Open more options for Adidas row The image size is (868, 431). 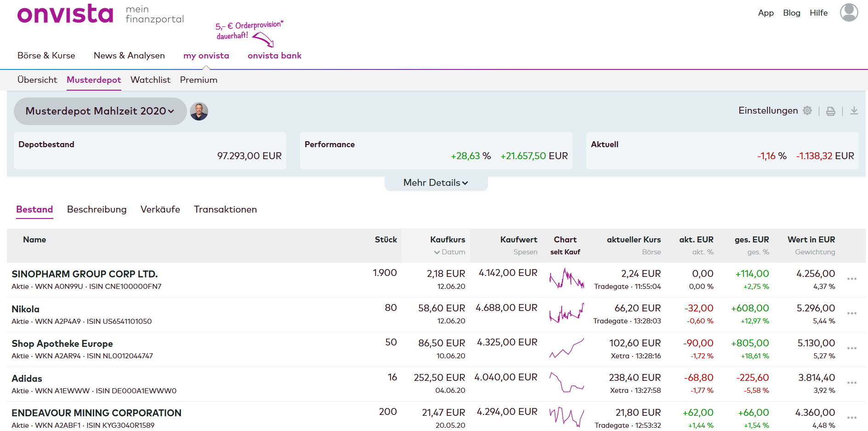852,383
